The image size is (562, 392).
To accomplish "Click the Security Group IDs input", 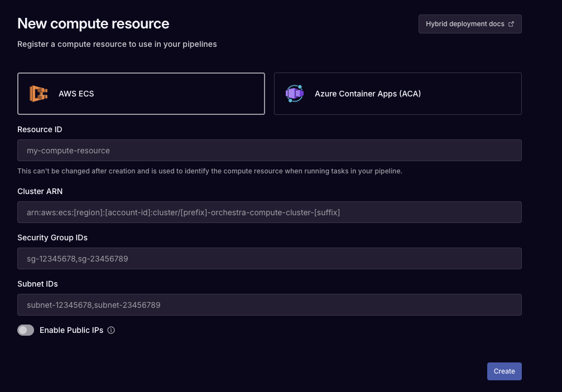I will coord(270,258).
